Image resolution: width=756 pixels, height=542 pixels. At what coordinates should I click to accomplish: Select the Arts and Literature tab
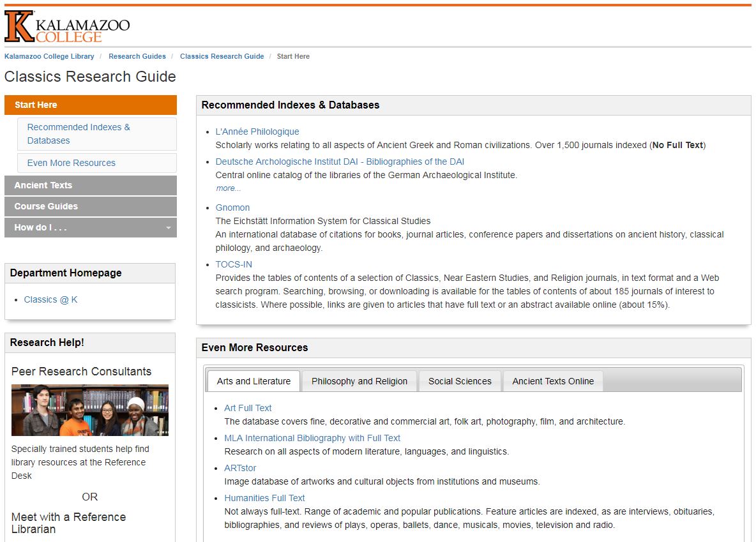coord(253,381)
